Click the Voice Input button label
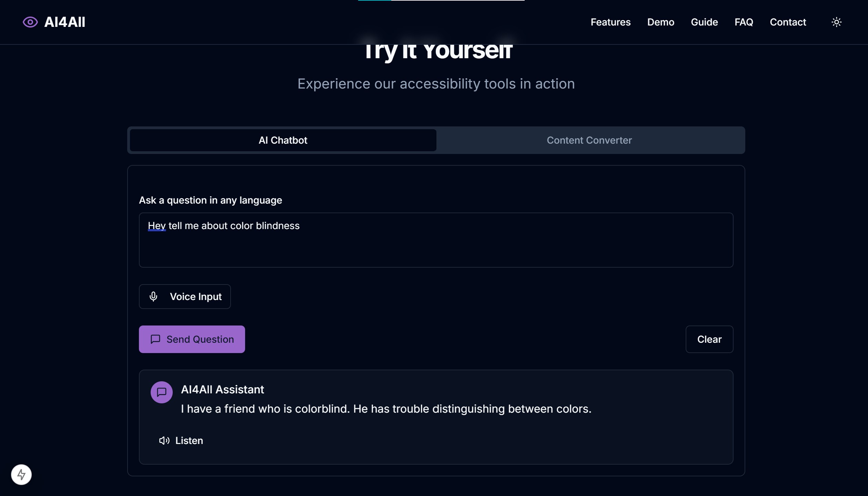 point(195,297)
